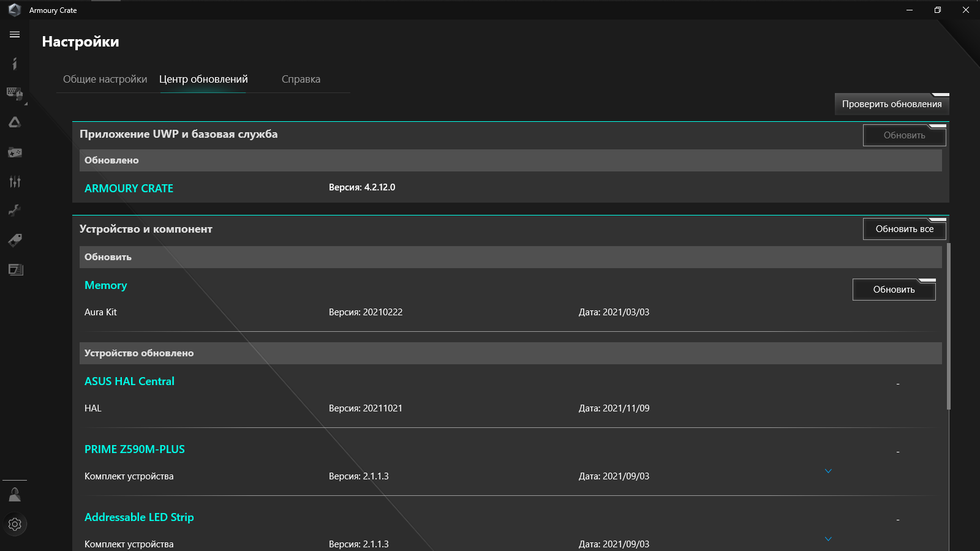Click Обновить button for Memory
The image size is (980, 551).
tap(894, 290)
